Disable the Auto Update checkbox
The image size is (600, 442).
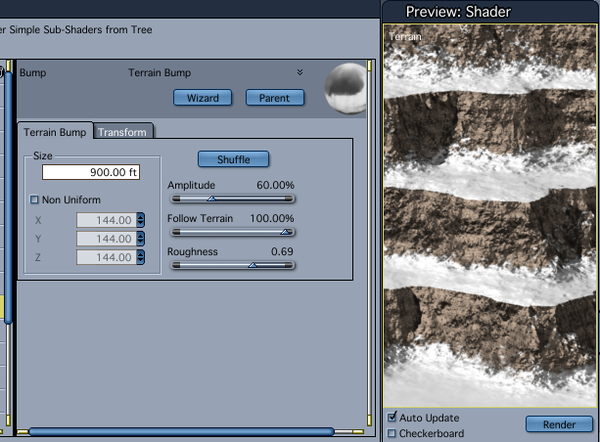tap(392, 417)
